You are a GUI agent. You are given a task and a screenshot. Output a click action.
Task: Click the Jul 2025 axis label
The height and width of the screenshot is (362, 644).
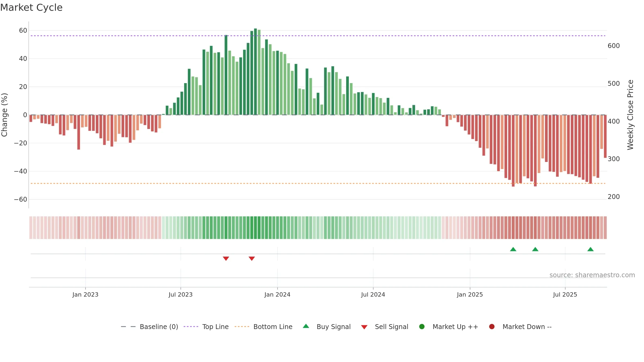[565, 294]
